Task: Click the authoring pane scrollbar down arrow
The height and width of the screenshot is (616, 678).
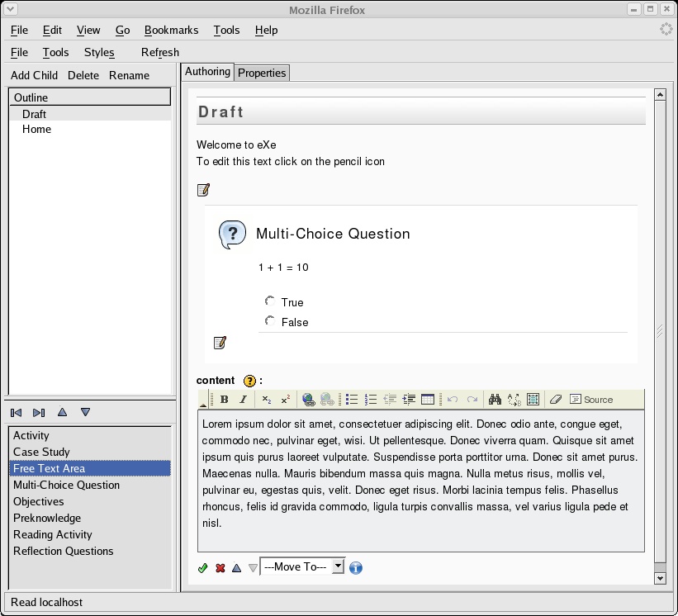Action: [x=660, y=578]
